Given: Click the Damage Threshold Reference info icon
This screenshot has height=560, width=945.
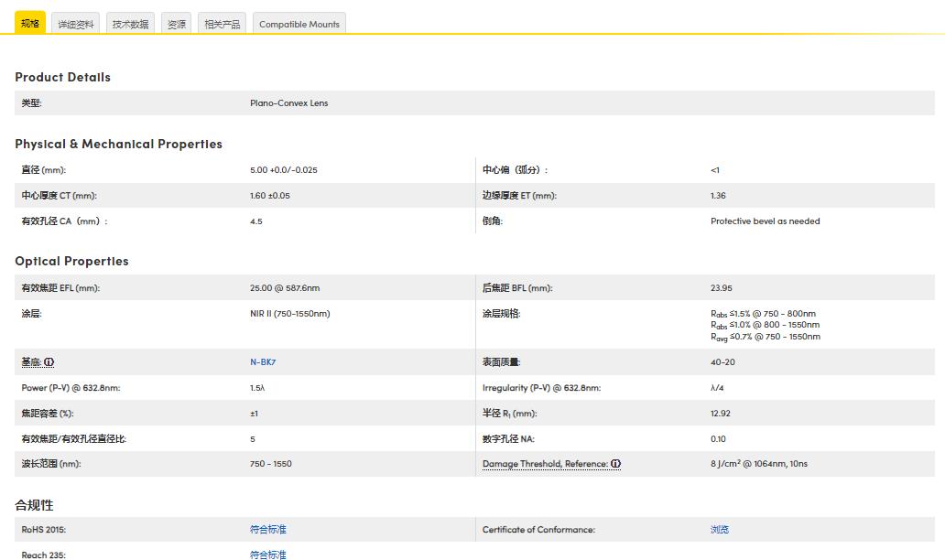Looking at the screenshot, I should click(x=616, y=464).
